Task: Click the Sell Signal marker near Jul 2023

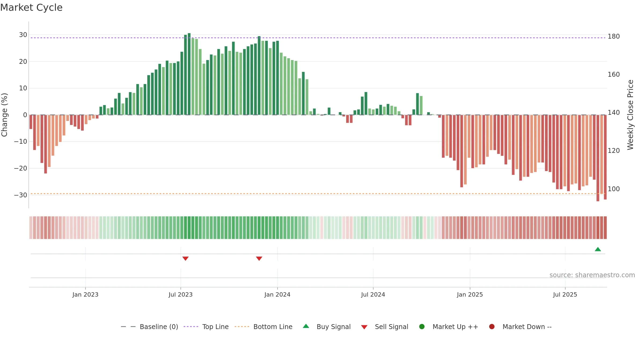Action: pos(185,258)
